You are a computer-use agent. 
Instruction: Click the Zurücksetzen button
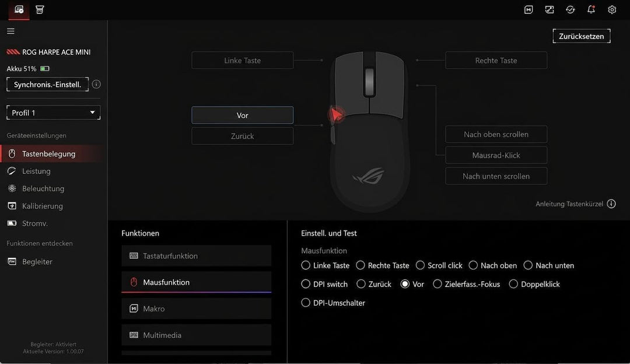(x=582, y=36)
